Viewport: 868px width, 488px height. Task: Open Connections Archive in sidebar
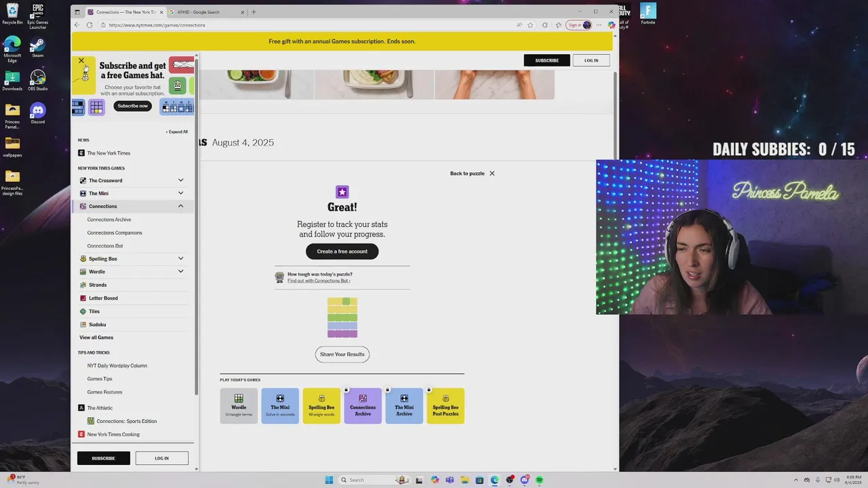point(109,220)
